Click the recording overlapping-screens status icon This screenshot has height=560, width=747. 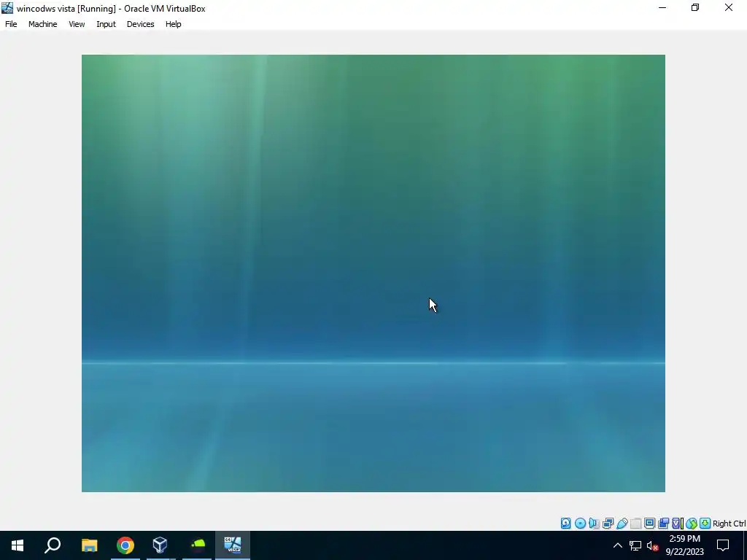point(663,524)
